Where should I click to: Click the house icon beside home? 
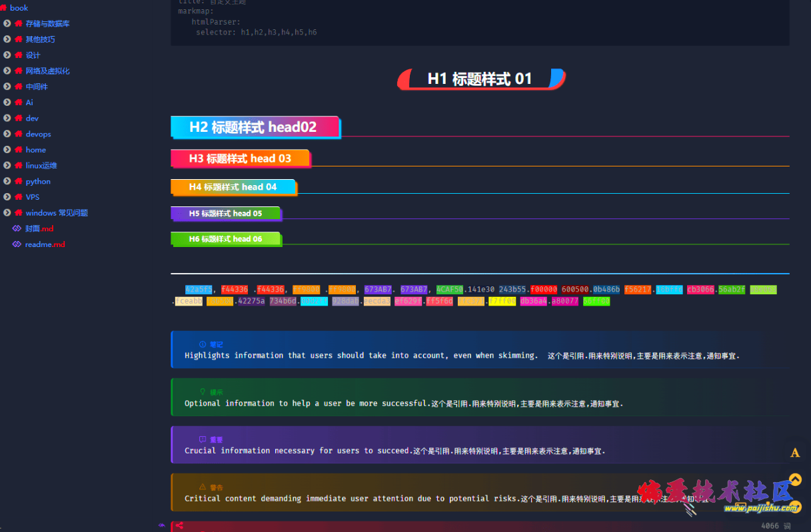click(18, 150)
